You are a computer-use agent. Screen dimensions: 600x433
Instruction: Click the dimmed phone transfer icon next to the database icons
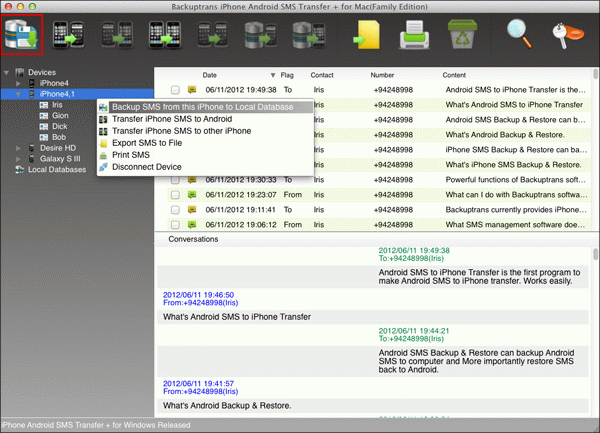tap(213, 35)
